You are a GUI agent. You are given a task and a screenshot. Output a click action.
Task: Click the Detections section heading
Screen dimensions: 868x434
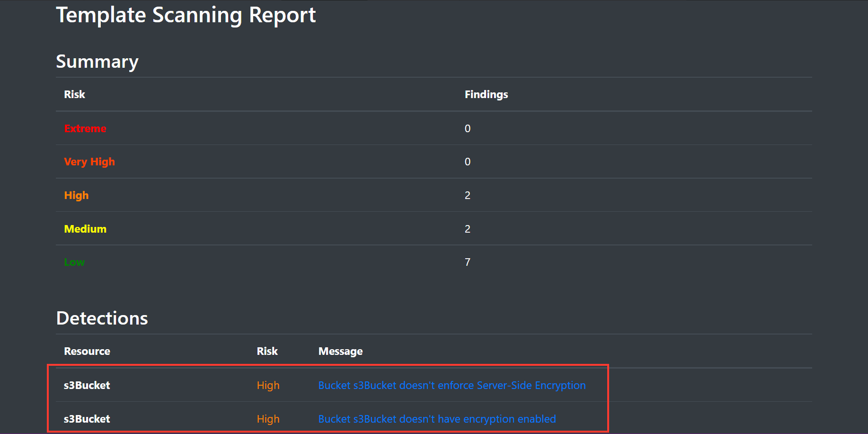pos(102,318)
